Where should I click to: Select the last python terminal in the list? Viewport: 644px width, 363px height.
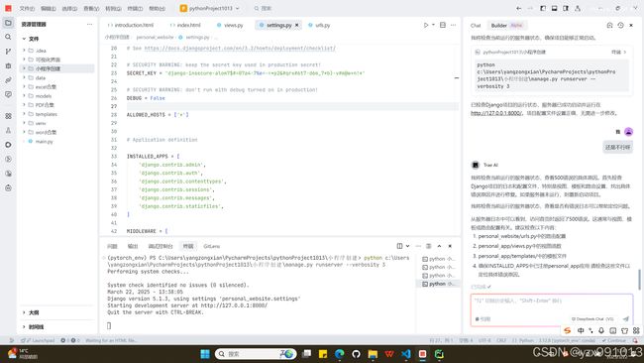438,284
